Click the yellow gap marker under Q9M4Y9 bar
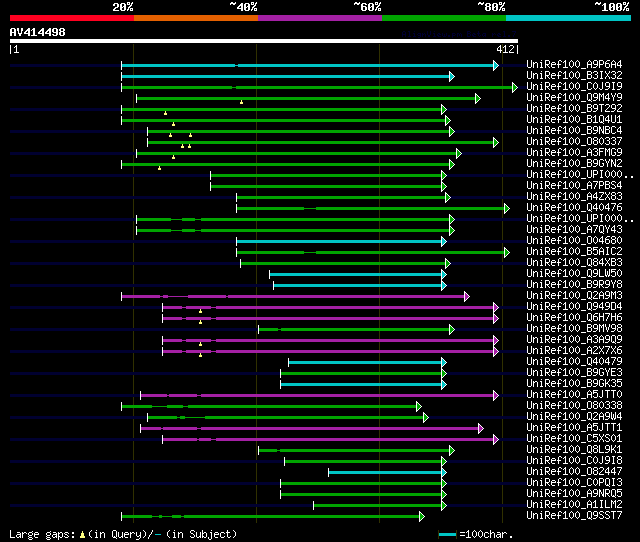The height and width of the screenshot is (542, 640). [x=242, y=102]
